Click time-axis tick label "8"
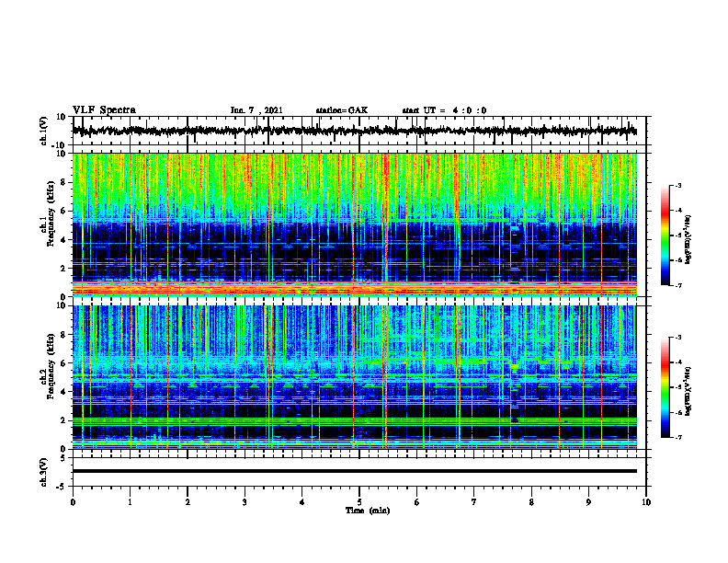728x563 pixels. tap(531, 502)
